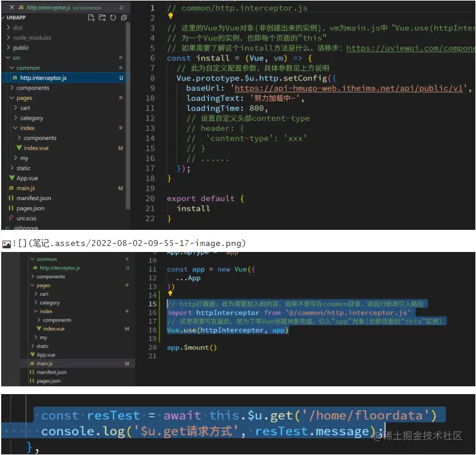Collapse all folders in UNIAPP explorer
476x455 pixels.
click(x=124, y=17)
